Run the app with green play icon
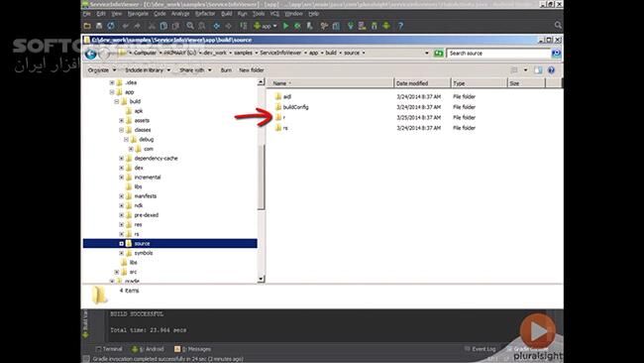Viewport: 644px width, 363px height. [x=286, y=26]
